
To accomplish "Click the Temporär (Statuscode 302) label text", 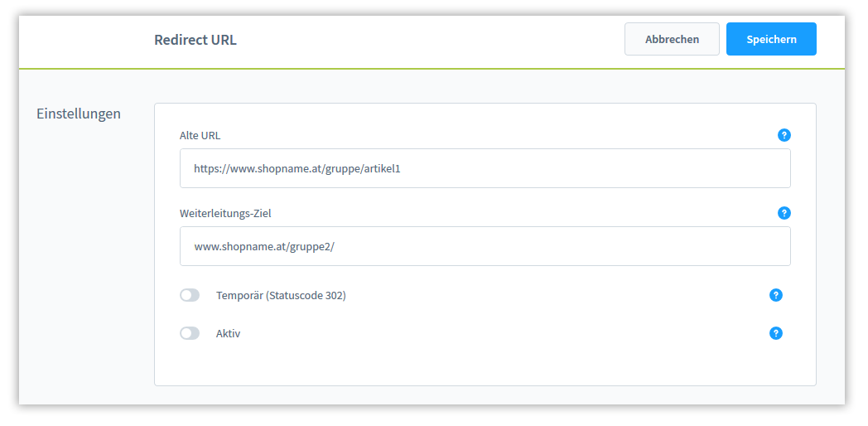I will pos(281,296).
